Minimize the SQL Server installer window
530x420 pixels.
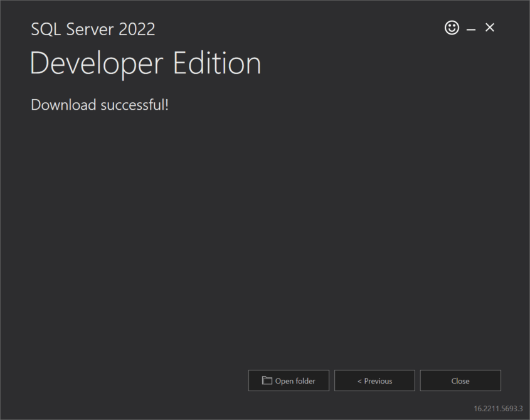[471, 29]
